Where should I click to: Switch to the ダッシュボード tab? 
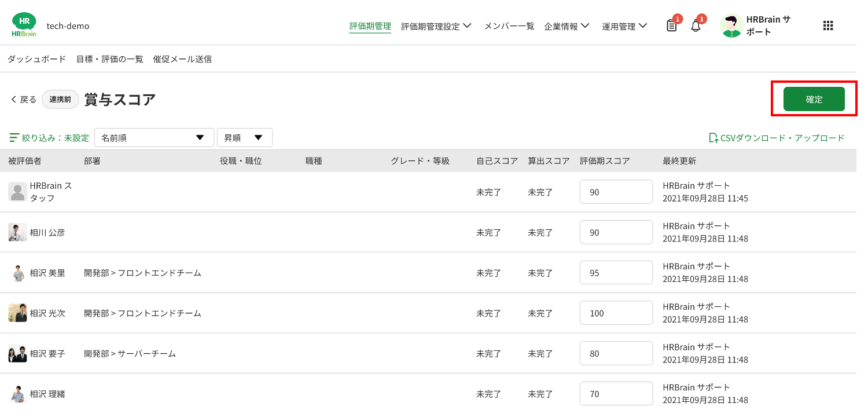click(37, 59)
